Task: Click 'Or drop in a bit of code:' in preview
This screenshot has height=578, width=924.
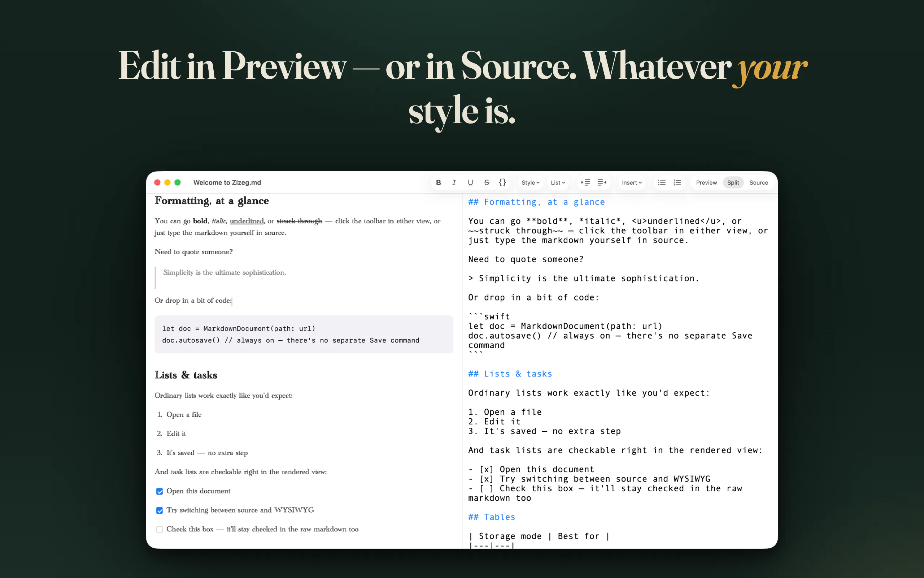Action: (193, 301)
